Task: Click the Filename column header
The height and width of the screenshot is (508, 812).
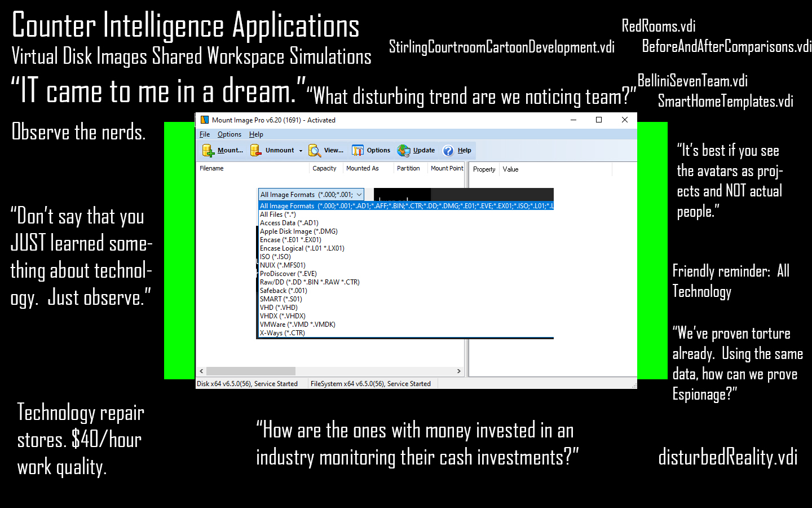Action: tap(211, 168)
